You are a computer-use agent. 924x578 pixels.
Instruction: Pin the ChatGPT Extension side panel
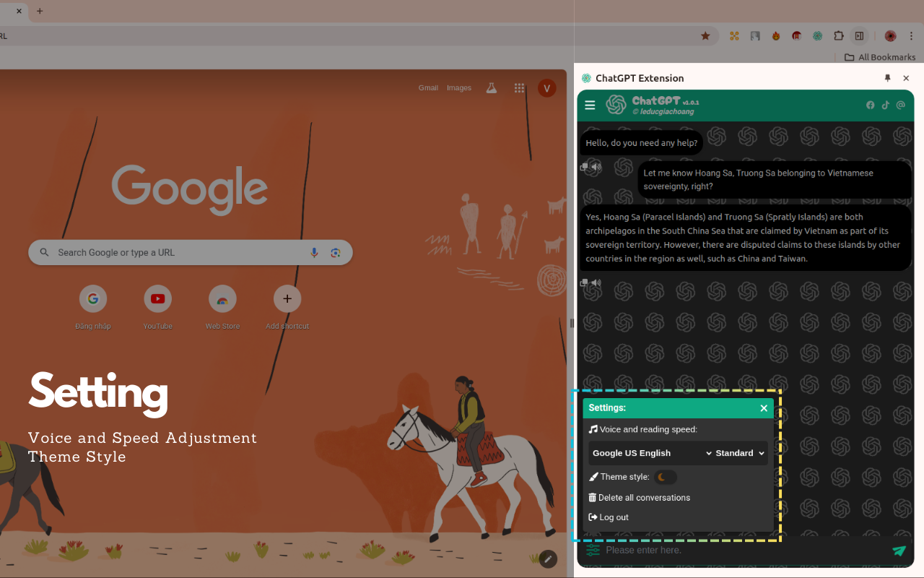[x=888, y=78]
